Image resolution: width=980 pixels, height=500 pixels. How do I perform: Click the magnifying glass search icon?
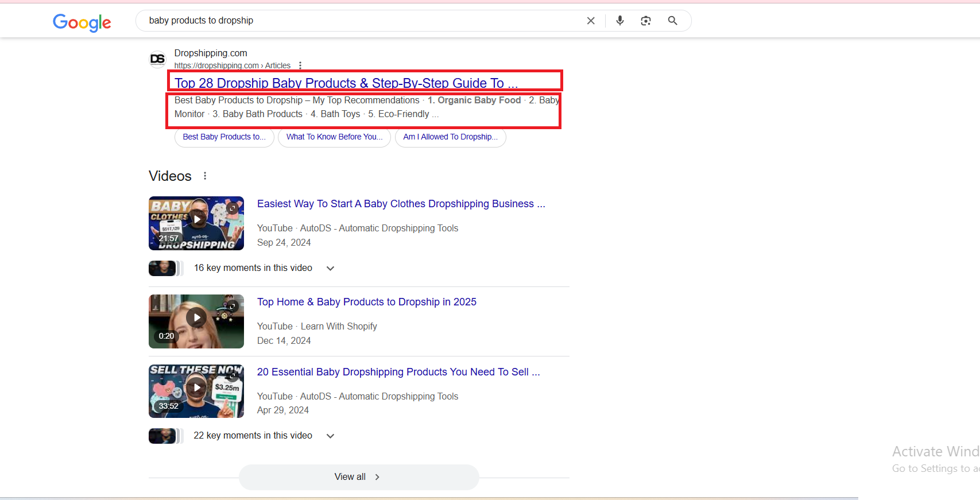click(x=672, y=21)
